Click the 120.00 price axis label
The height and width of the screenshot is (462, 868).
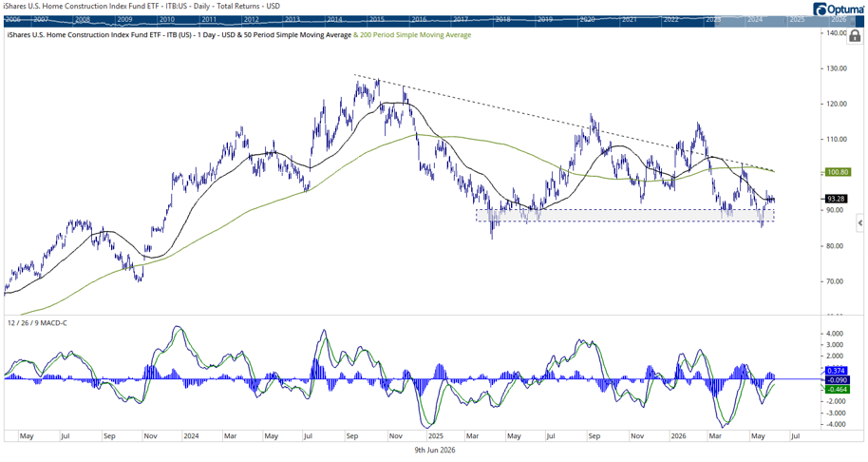[836, 105]
